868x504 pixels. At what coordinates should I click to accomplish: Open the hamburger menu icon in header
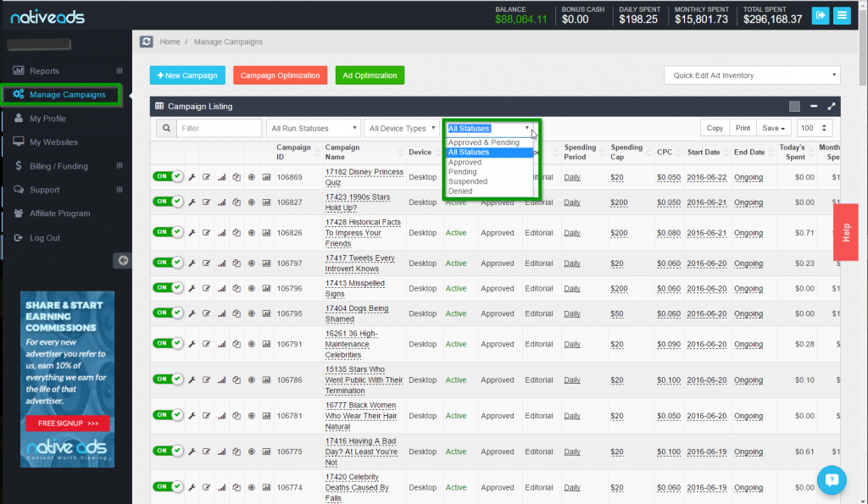pyautogui.click(x=842, y=15)
